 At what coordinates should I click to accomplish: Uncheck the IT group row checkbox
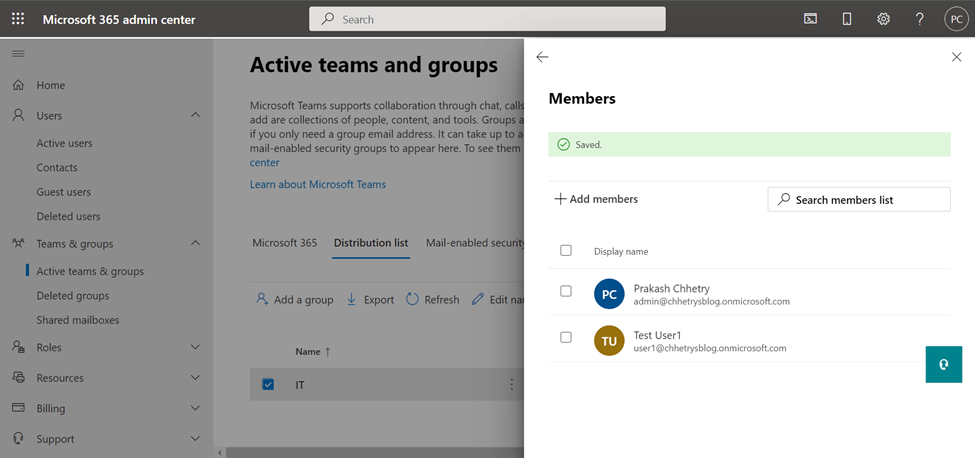[268, 385]
